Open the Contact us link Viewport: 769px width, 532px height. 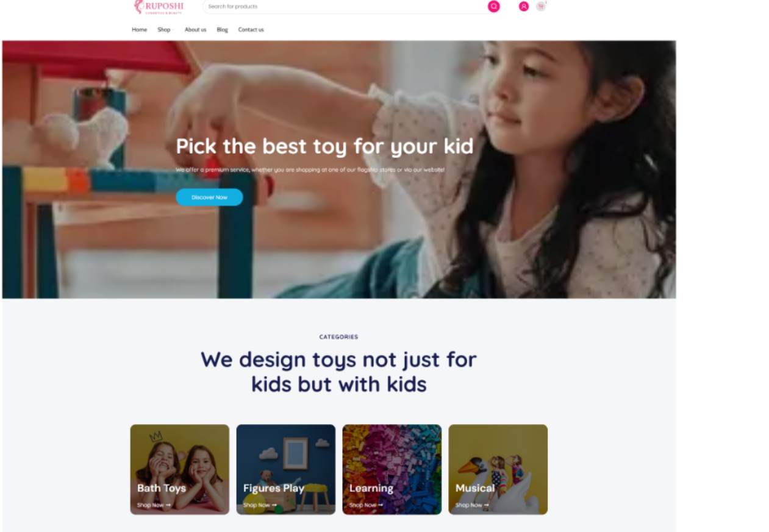pyautogui.click(x=251, y=29)
